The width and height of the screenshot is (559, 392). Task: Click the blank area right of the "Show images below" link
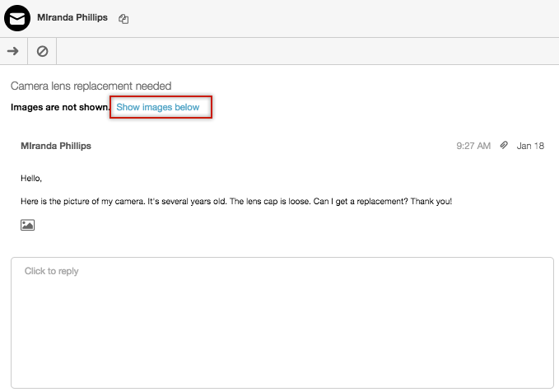(x=385, y=107)
